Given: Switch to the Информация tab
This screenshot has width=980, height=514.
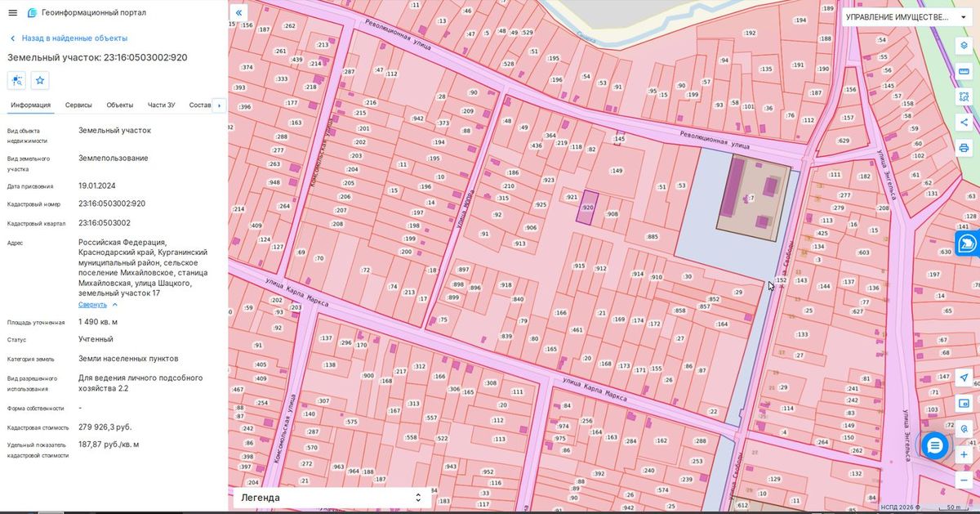Looking at the screenshot, I should [31, 105].
